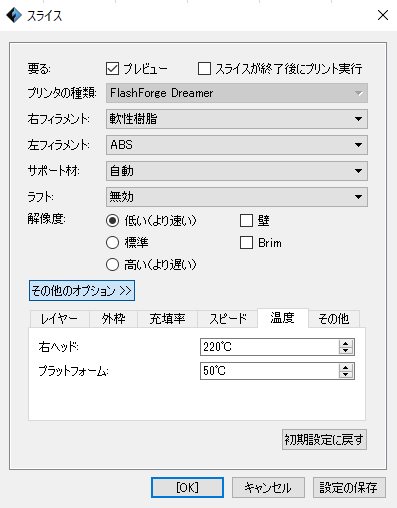Screen dimensions: 397x508
Task: Click the 右ヘッド label text
Action: (58, 347)
